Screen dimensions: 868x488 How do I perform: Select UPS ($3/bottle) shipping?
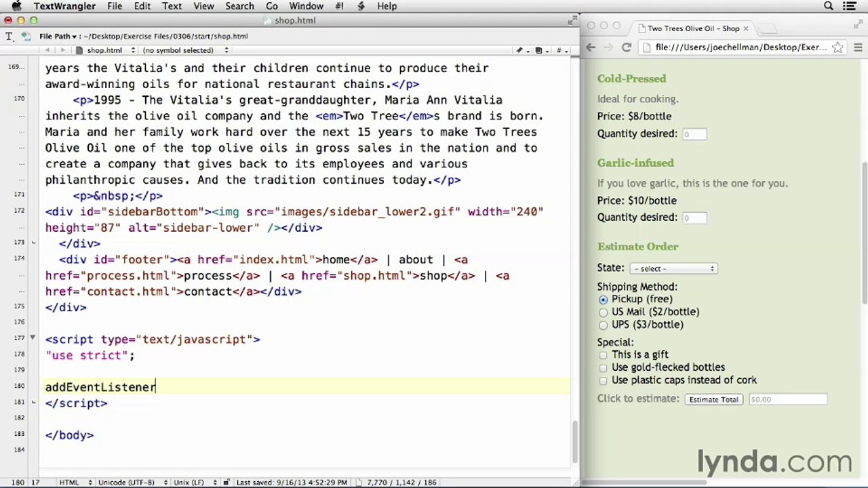[603, 325]
